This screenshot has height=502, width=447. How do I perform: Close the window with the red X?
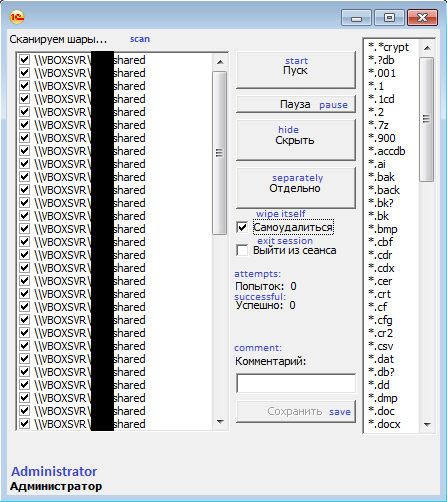[x=422, y=18]
